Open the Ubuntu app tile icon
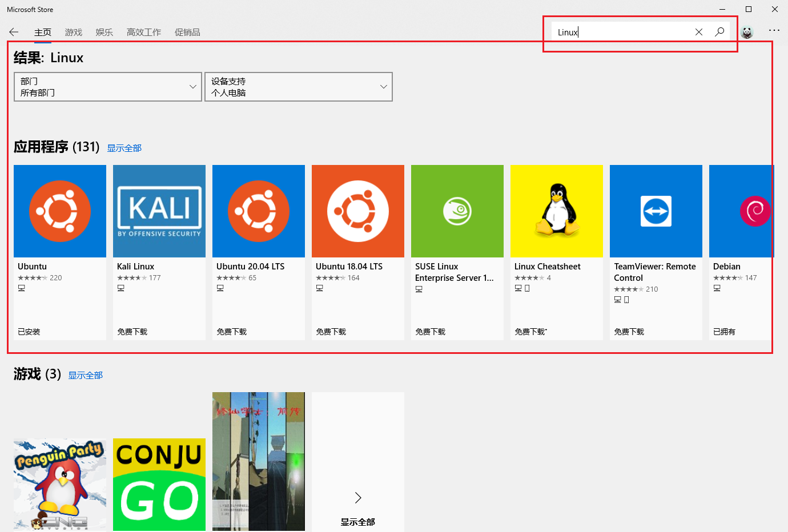 pyautogui.click(x=60, y=211)
